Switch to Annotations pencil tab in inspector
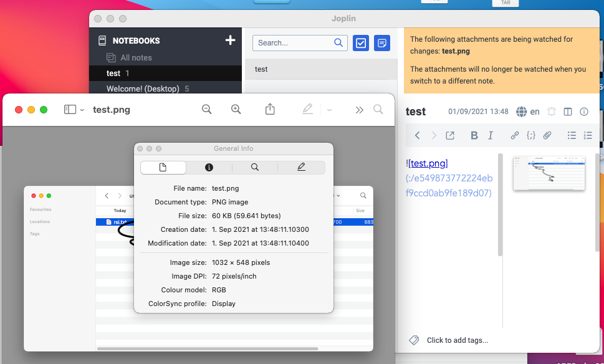The image size is (604, 364). pyautogui.click(x=301, y=167)
